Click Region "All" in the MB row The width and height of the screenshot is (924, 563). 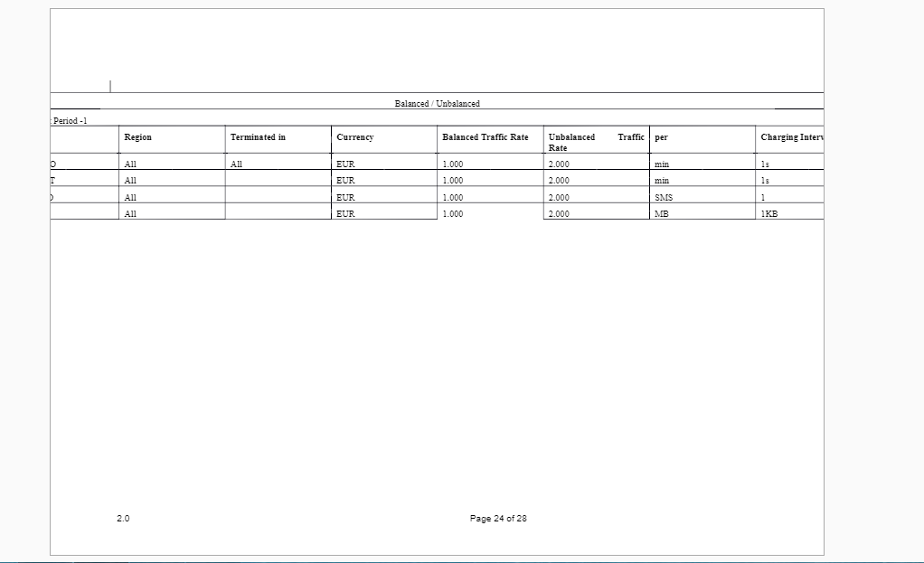coord(130,214)
